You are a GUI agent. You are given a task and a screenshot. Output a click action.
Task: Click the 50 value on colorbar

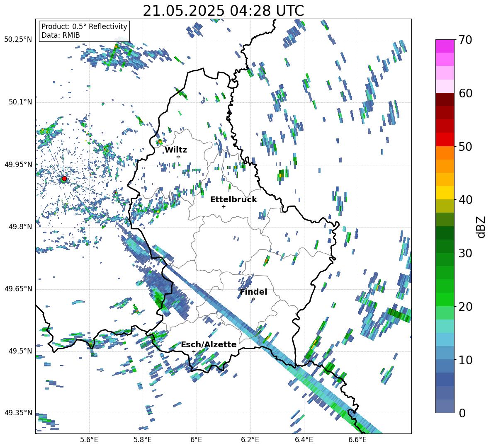[x=465, y=147]
